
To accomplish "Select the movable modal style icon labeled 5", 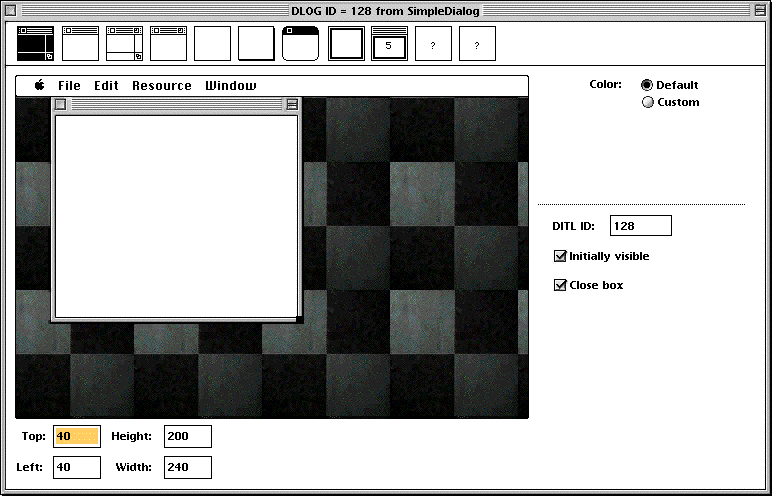I will (x=389, y=44).
